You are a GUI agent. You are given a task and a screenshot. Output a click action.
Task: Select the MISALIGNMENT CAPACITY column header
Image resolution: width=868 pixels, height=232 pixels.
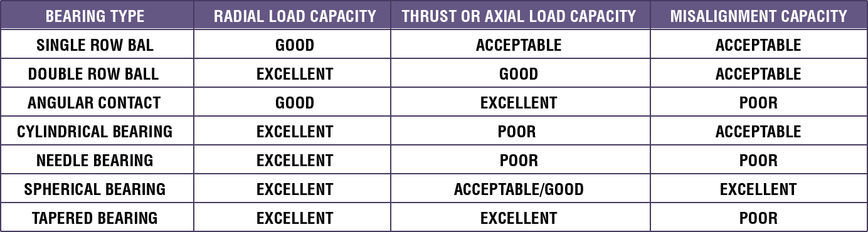click(x=759, y=16)
